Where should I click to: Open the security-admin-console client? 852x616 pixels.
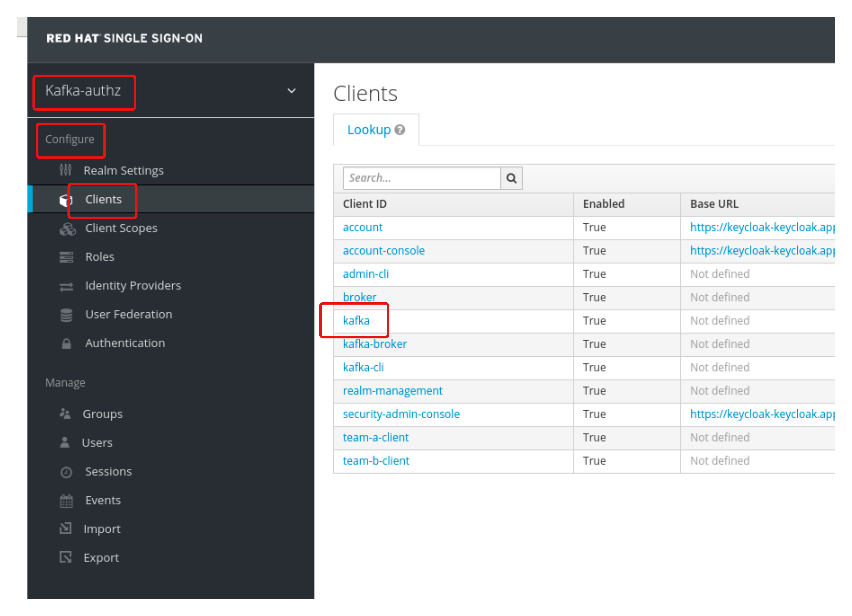pyautogui.click(x=401, y=414)
